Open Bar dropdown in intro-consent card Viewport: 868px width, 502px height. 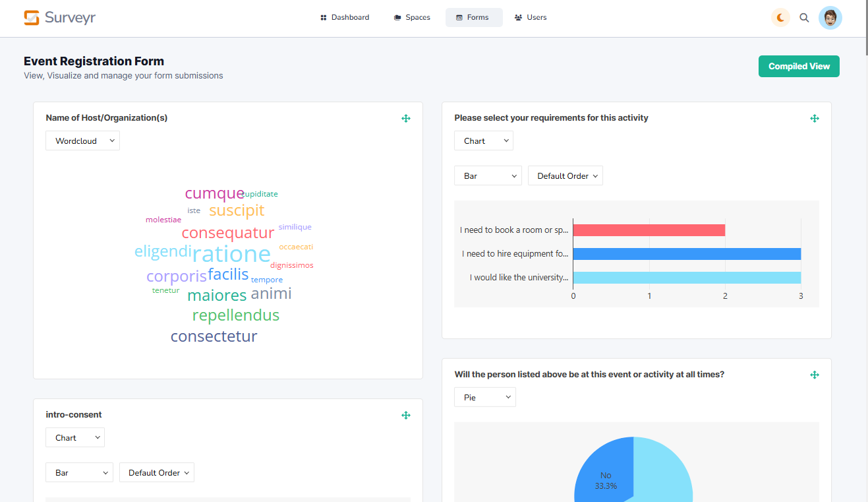79,473
